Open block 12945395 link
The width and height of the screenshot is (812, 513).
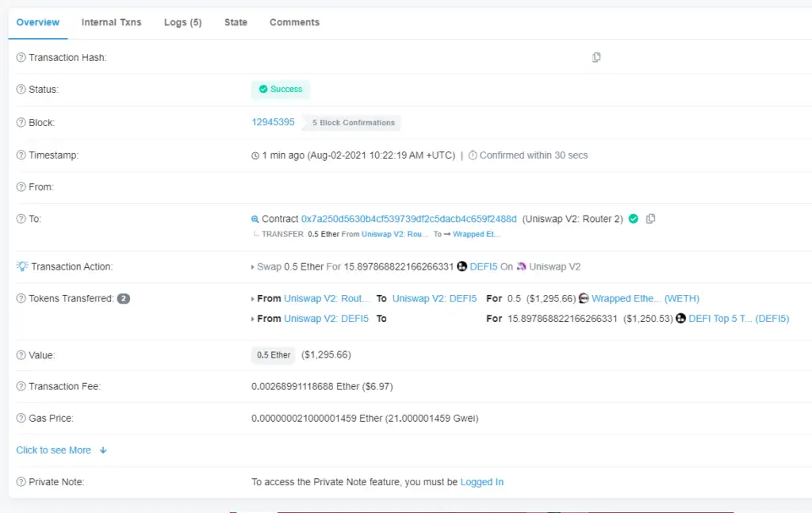click(273, 122)
